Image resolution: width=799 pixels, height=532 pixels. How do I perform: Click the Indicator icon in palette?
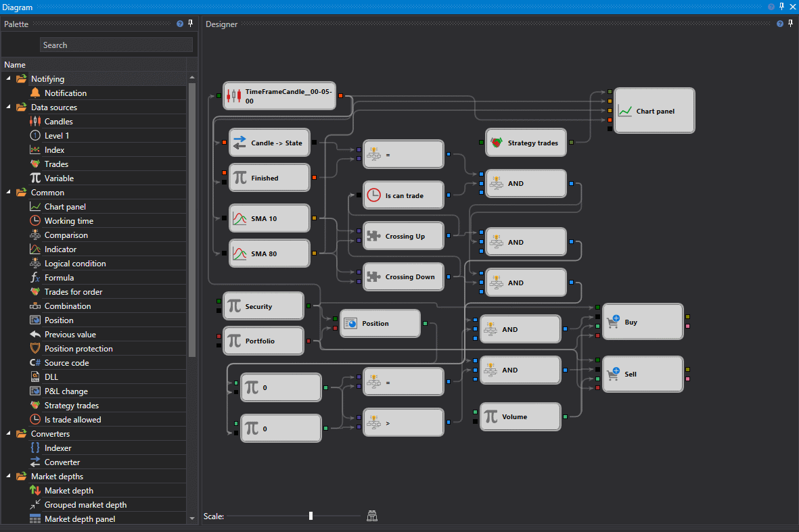pos(35,249)
